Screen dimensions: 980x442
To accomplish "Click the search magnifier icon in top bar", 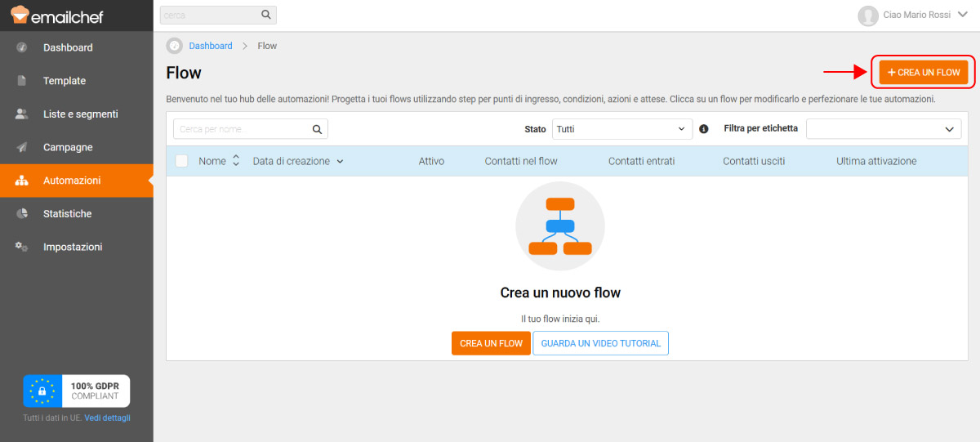I will pyautogui.click(x=265, y=15).
